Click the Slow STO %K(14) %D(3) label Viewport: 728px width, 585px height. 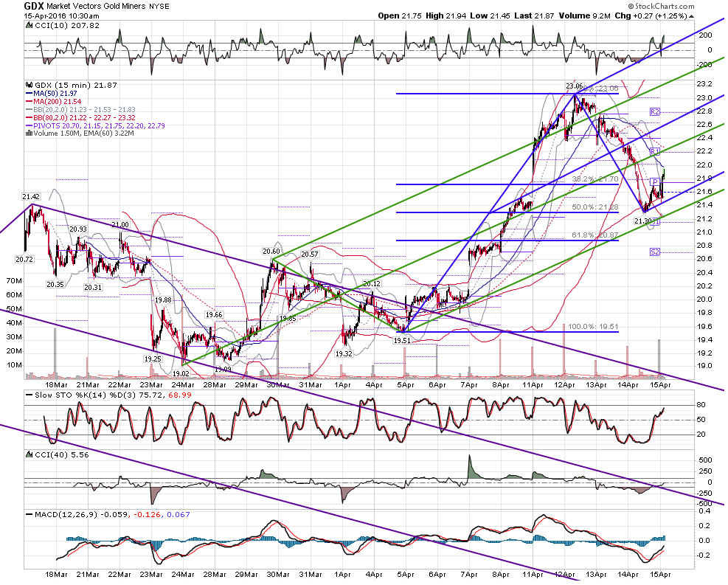113,395
